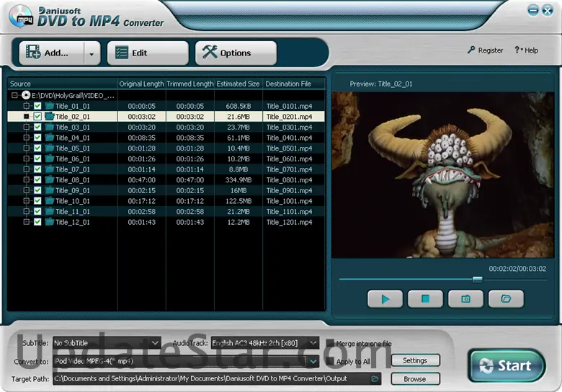
Task: Uncheck the Title_01_01 checkbox
Action: coord(37,106)
